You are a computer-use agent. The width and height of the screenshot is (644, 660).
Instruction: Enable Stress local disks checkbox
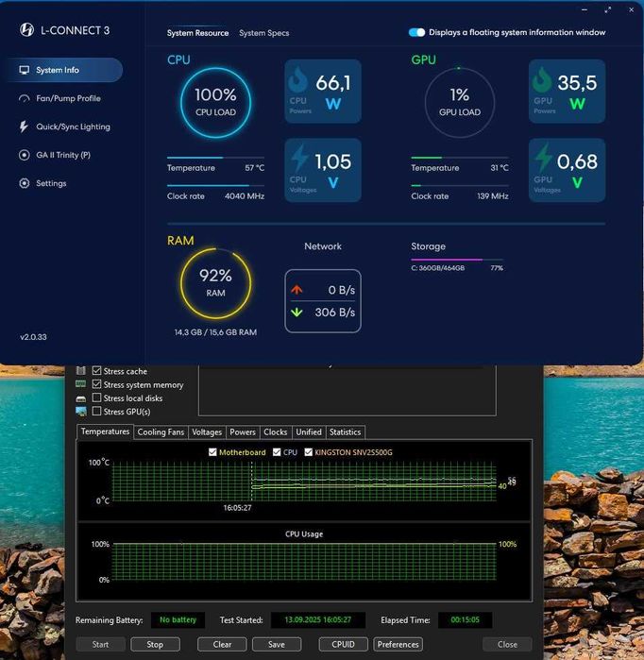point(97,398)
